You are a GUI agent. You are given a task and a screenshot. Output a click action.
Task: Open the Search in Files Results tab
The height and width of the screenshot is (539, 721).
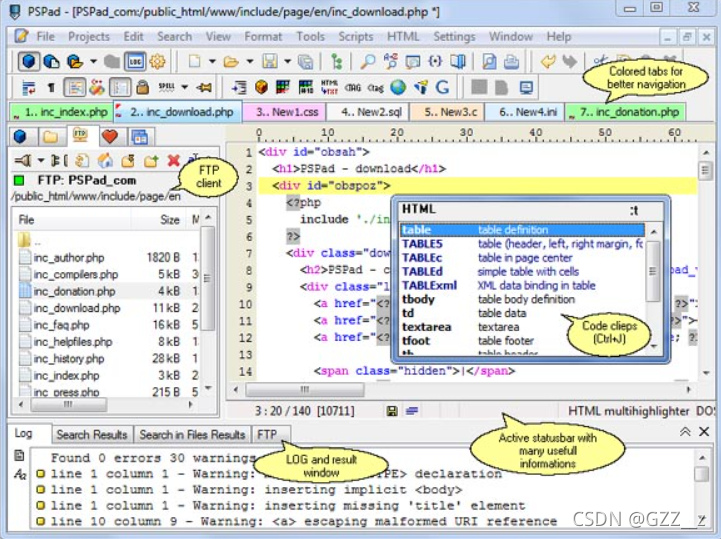point(192,435)
